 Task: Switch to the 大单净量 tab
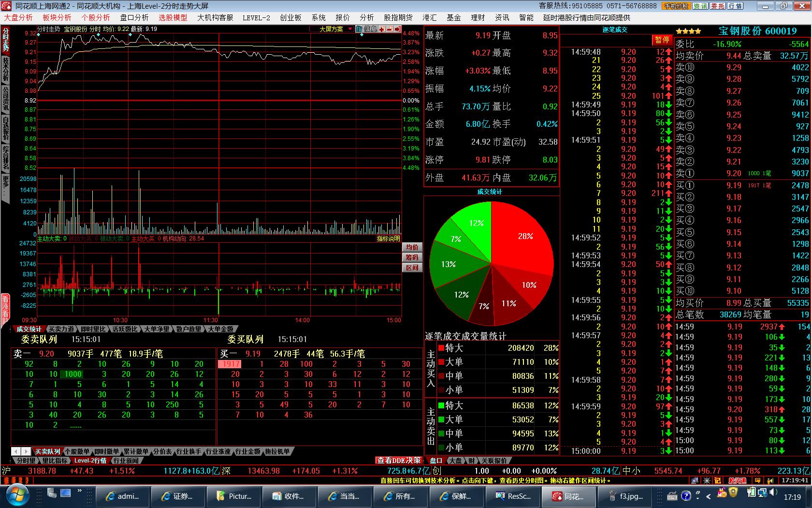tap(157, 329)
